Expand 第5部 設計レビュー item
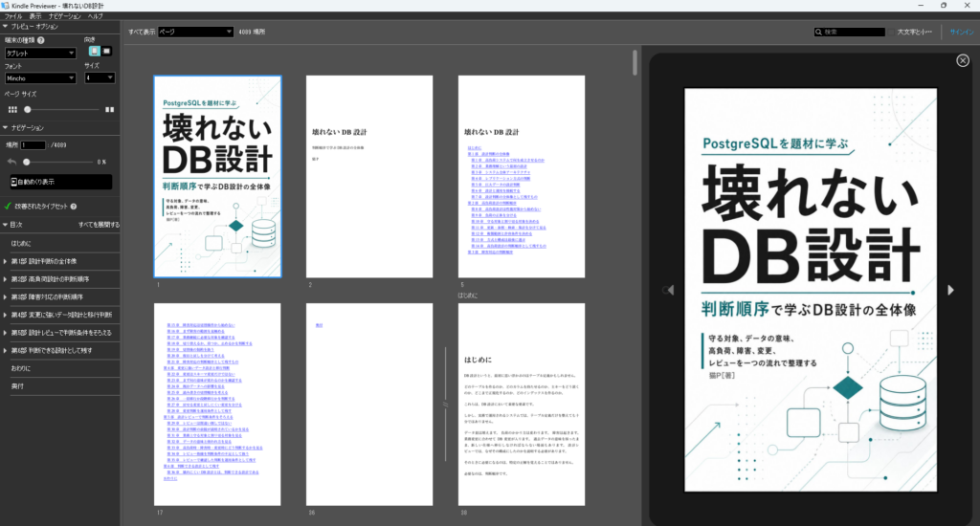The height and width of the screenshot is (526, 980). pyautogui.click(x=5, y=333)
